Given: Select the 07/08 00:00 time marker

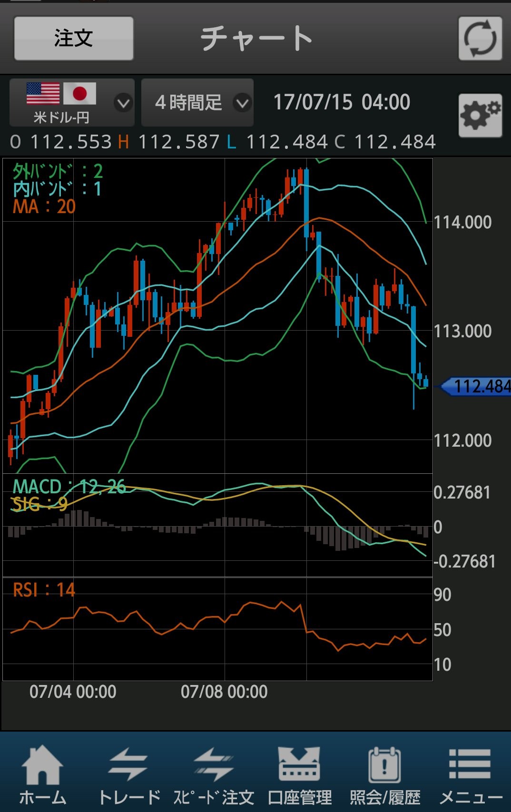Looking at the screenshot, I should (224, 692).
